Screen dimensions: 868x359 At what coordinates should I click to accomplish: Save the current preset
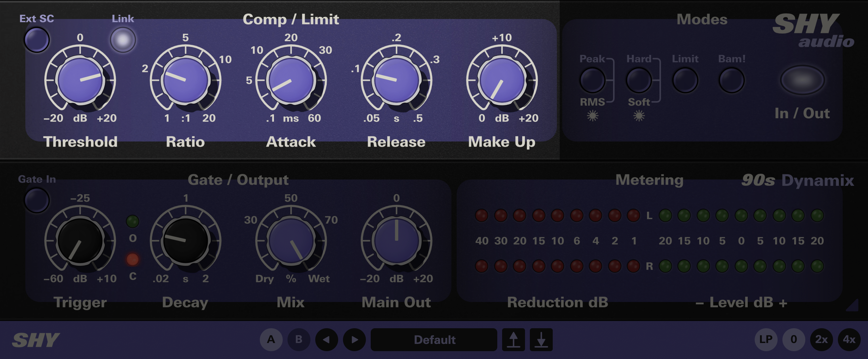tap(514, 340)
